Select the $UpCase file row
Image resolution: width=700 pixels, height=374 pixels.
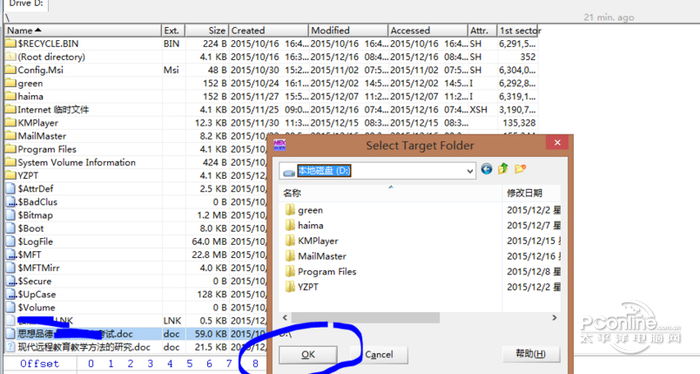135,294
